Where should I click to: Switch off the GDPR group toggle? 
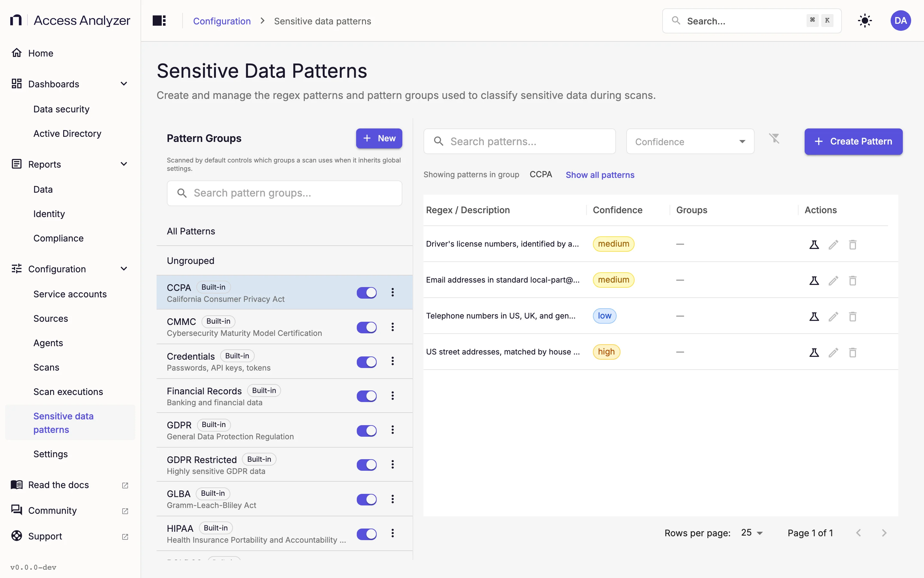[366, 430]
